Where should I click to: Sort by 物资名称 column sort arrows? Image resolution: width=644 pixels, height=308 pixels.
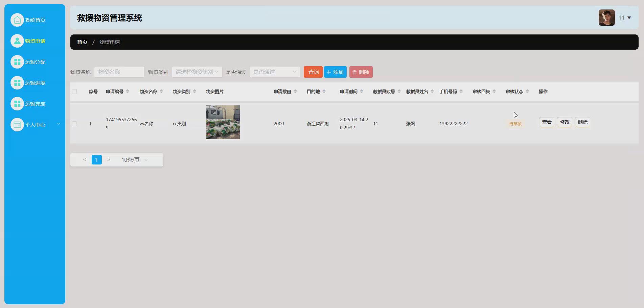tap(161, 92)
